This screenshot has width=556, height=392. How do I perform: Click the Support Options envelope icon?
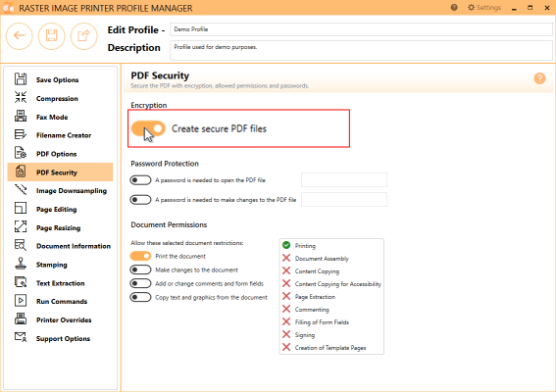21,337
